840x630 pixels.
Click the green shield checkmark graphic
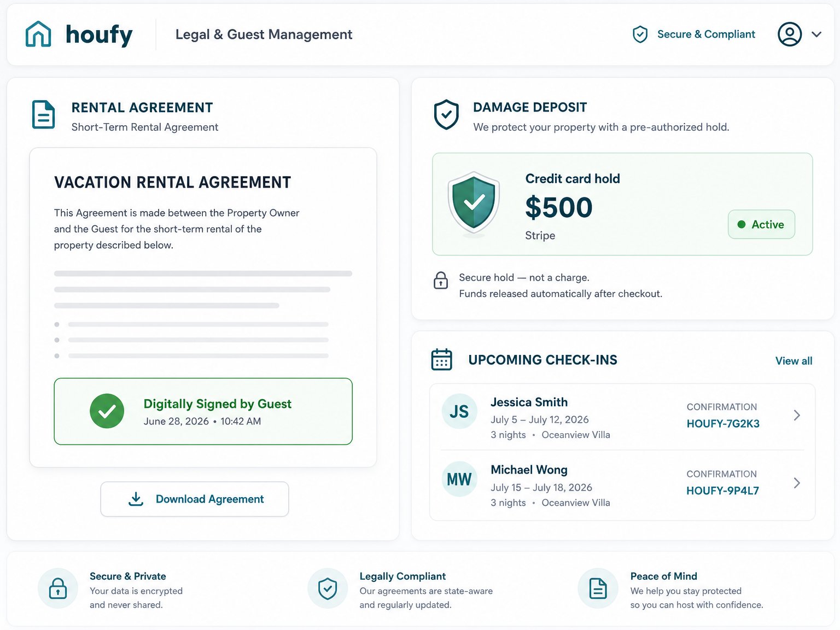tap(474, 203)
